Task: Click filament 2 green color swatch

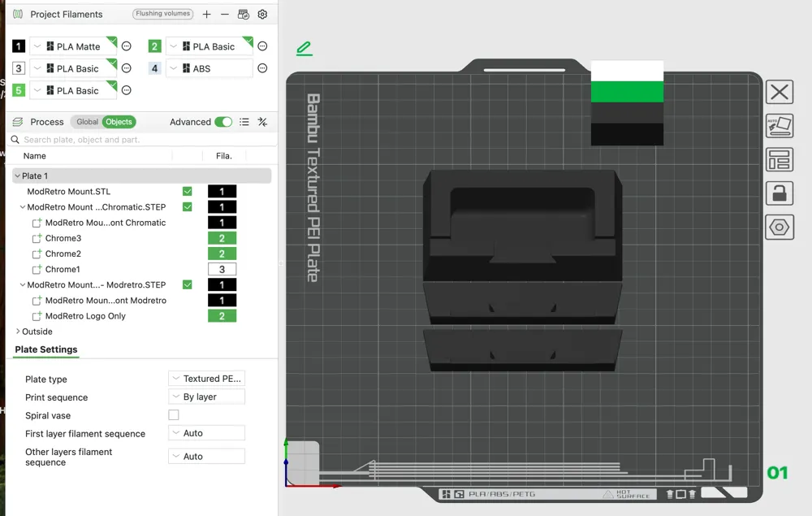Action: pos(154,46)
